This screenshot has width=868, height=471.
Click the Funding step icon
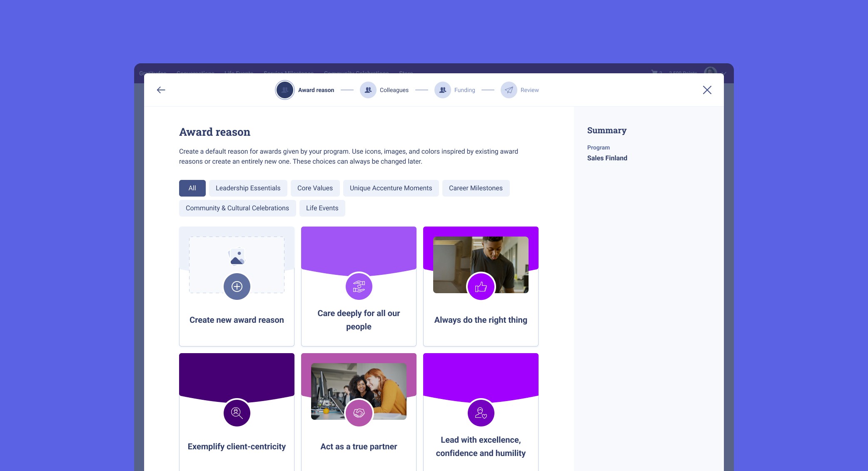tap(443, 90)
